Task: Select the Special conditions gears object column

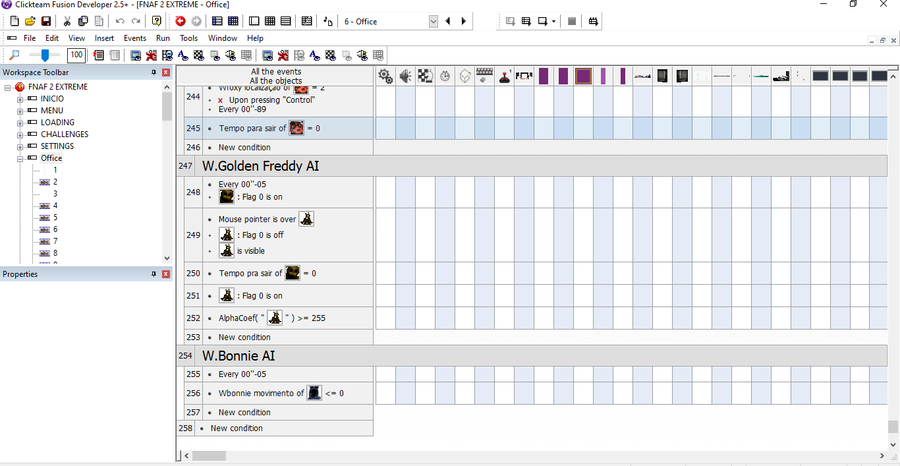Action: [x=386, y=76]
